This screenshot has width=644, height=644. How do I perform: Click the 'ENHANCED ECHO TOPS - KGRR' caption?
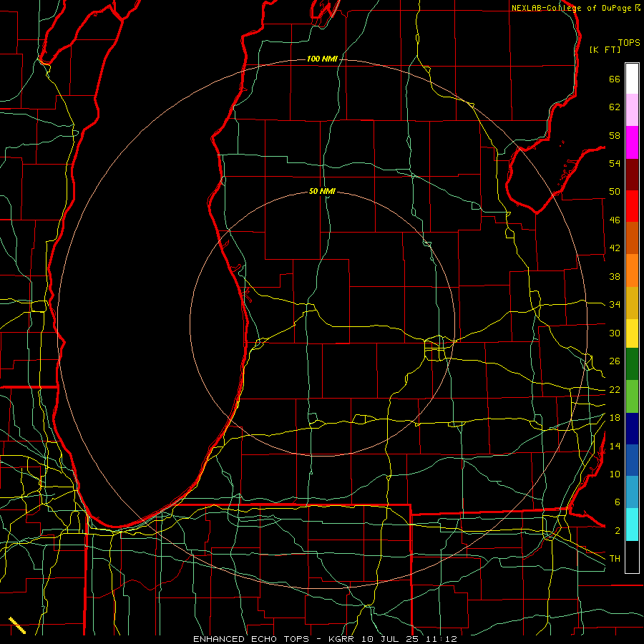pyautogui.click(x=273, y=639)
